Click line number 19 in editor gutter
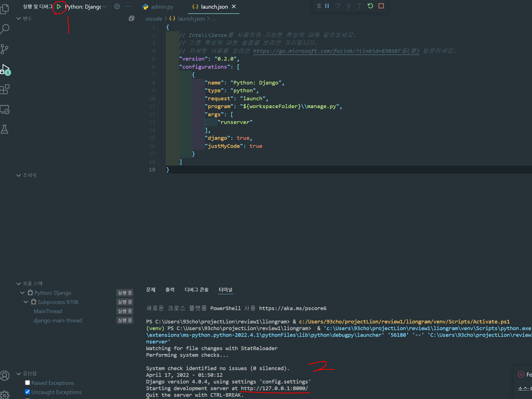This screenshot has height=399, width=532. tap(152, 169)
